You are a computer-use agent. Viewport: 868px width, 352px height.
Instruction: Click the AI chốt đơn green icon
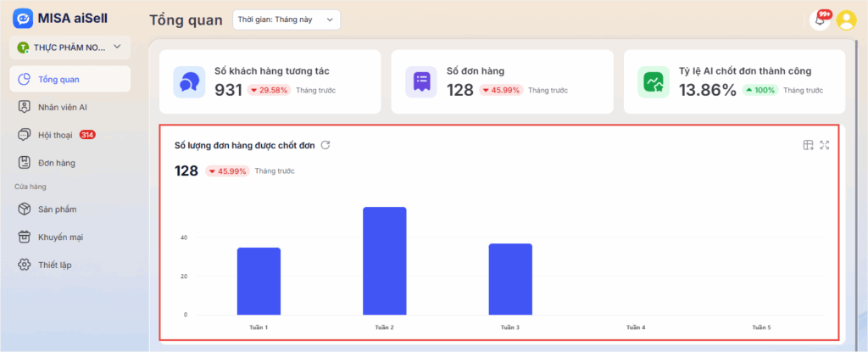(x=654, y=81)
